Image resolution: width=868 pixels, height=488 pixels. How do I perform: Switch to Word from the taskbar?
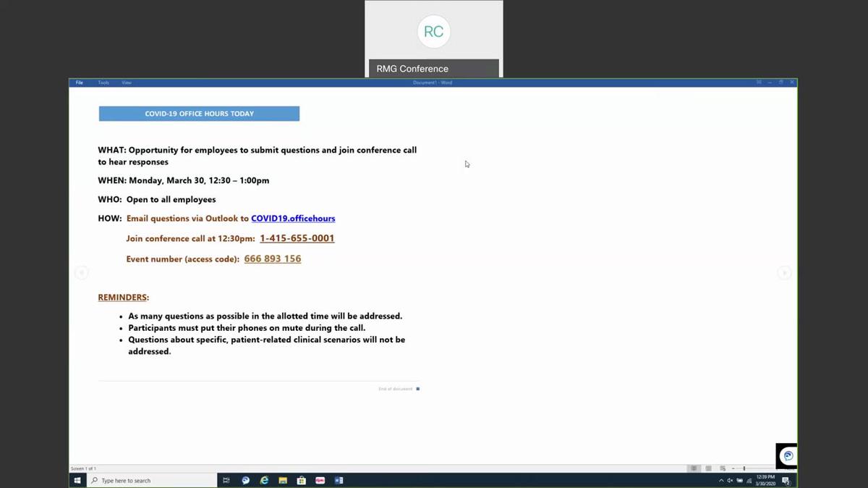(x=339, y=481)
